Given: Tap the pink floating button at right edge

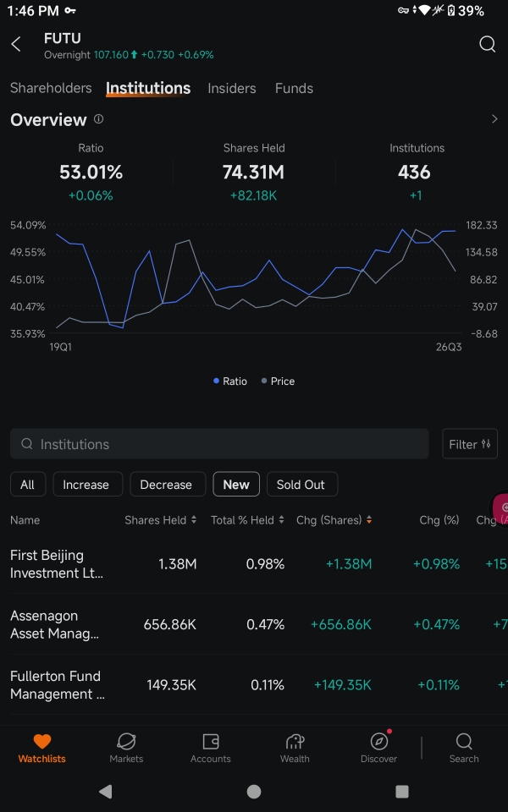Looking at the screenshot, I should [x=500, y=507].
